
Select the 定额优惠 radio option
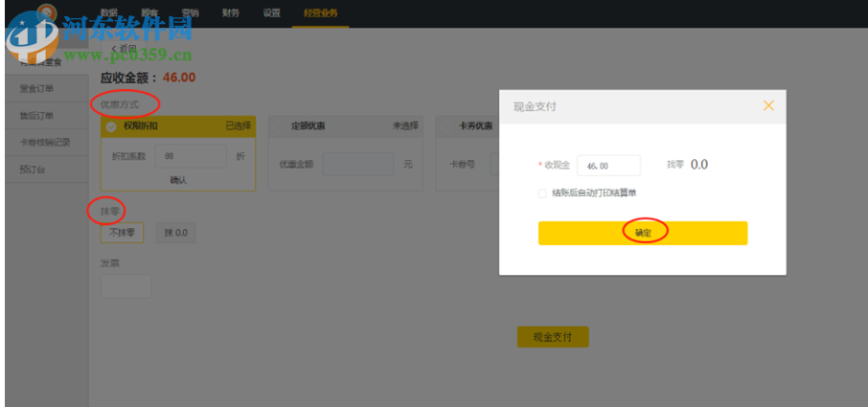point(279,126)
